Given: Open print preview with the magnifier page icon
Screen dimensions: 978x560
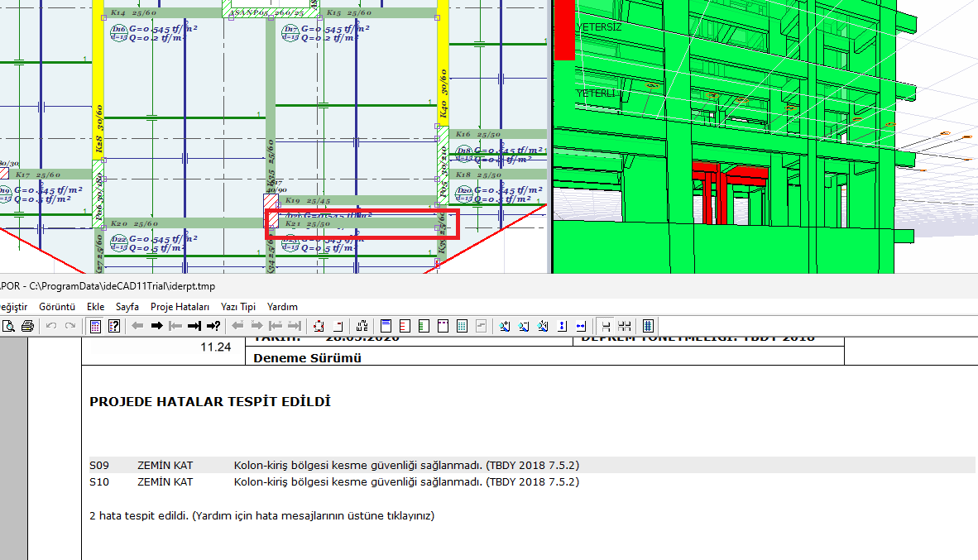Looking at the screenshot, I should point(9,326).
